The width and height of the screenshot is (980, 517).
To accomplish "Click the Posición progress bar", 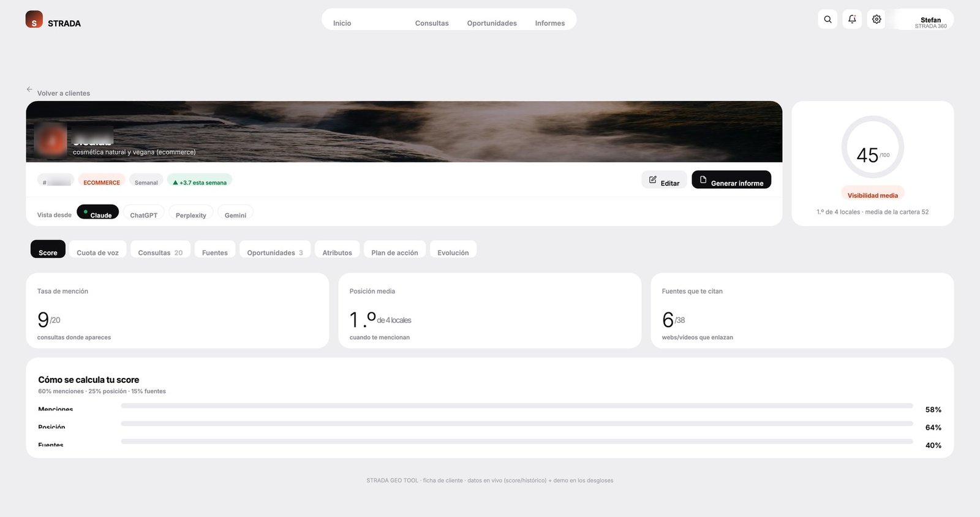I will point(517,423).
